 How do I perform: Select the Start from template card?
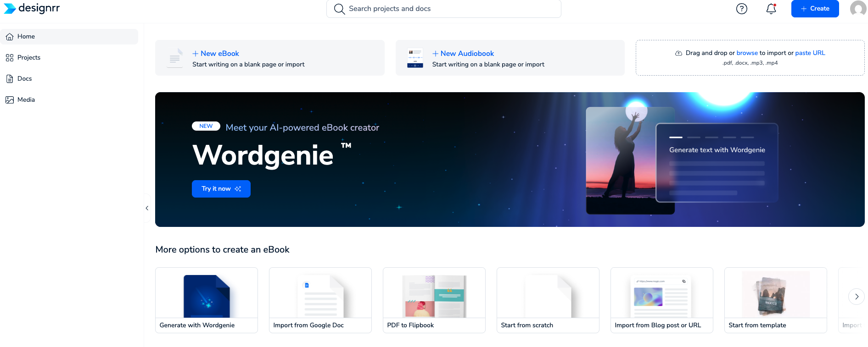pos(776,300)
